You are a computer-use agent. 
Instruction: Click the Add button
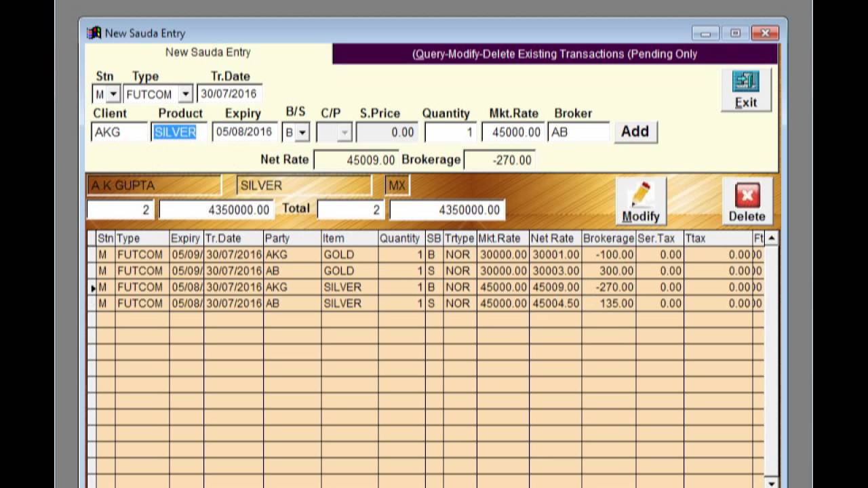pyautogui.click(x=635, y=131)
